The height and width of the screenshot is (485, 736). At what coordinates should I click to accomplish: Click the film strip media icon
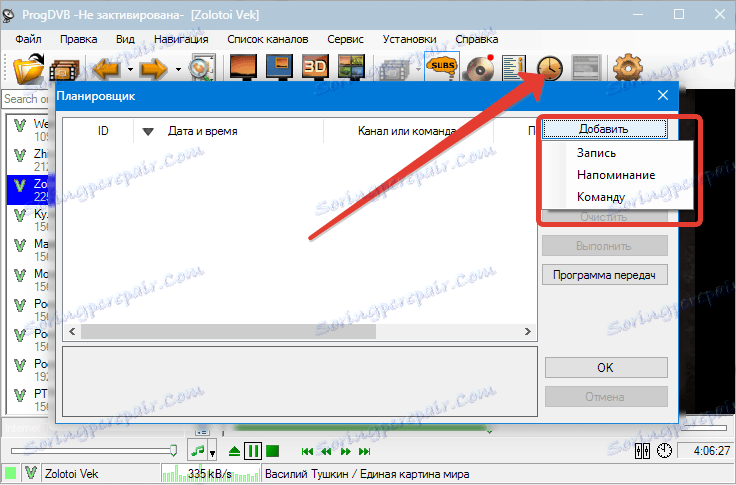click(64, 70)
